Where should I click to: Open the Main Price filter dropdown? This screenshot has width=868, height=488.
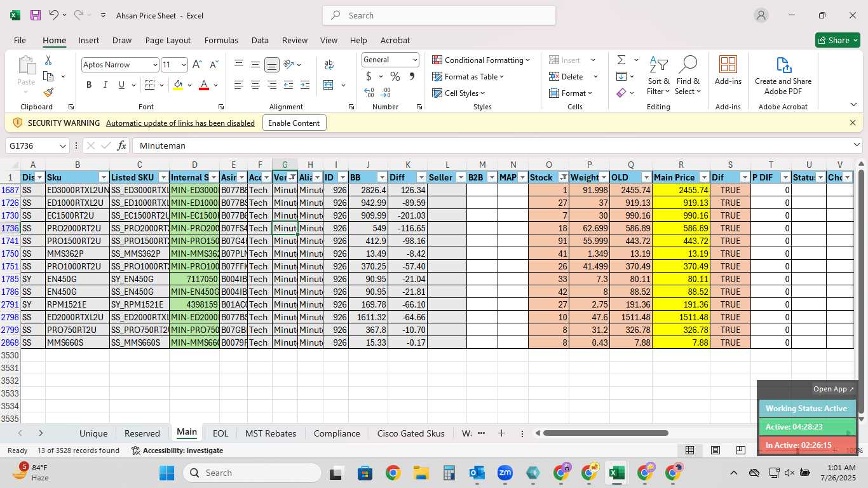704,177
